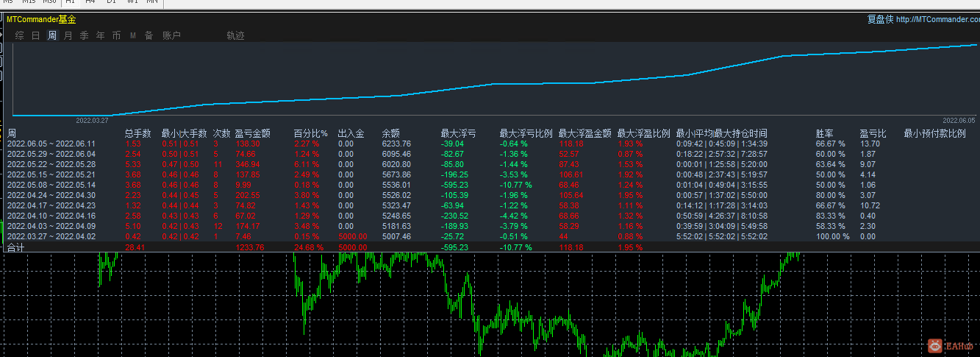Open the 备 tab
This screenshot has width=980, height=357.
(149, 35)
